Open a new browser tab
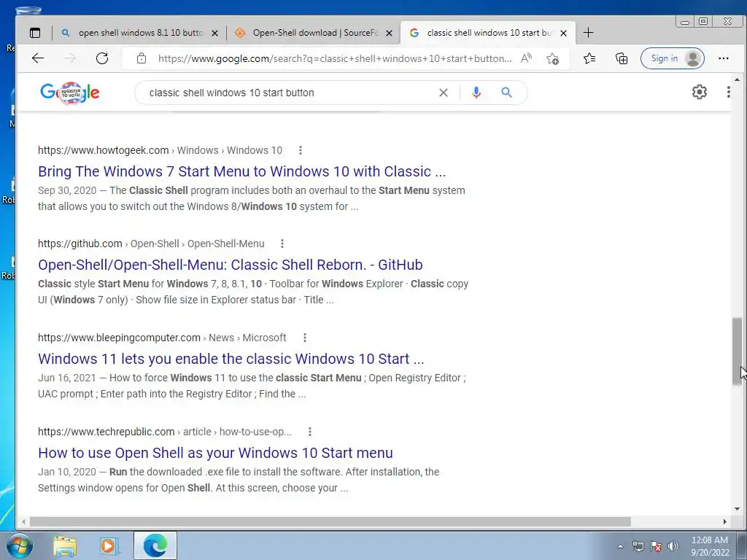 [x=589, y=33]
